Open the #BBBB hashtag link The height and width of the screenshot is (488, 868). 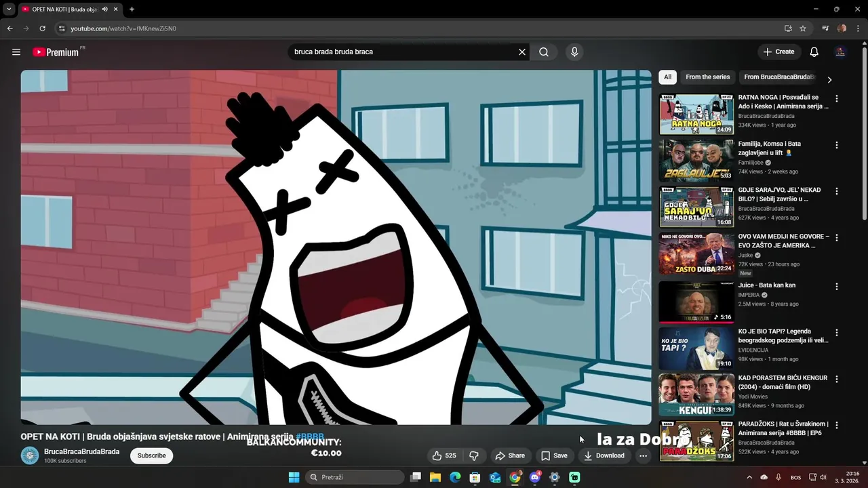(310, 437)
